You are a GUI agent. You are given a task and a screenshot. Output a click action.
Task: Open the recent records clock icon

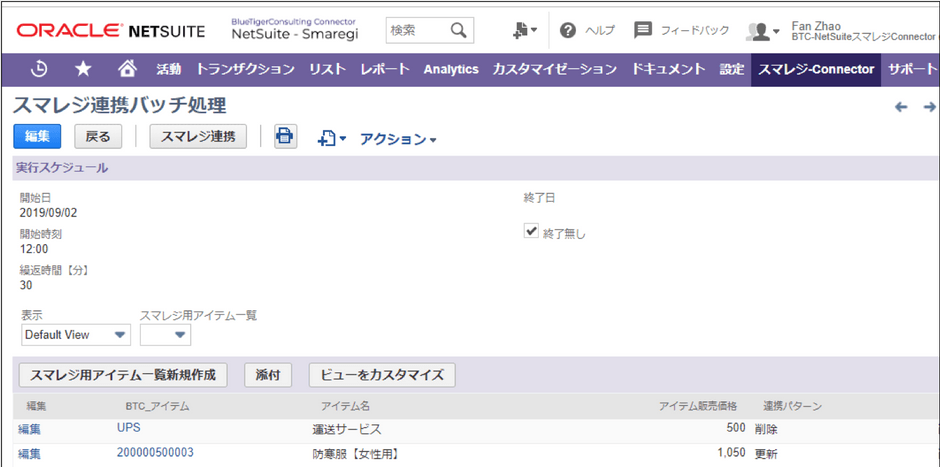coord(40,70)
